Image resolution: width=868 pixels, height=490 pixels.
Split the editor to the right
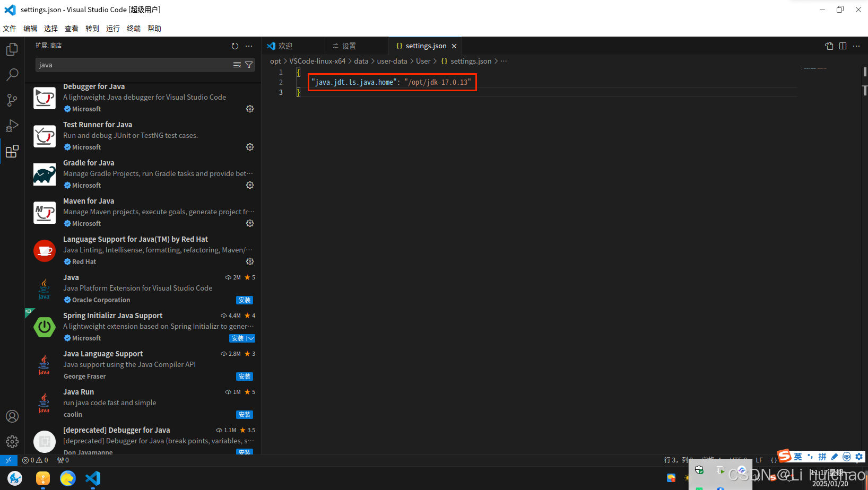[x=843, y=46]
